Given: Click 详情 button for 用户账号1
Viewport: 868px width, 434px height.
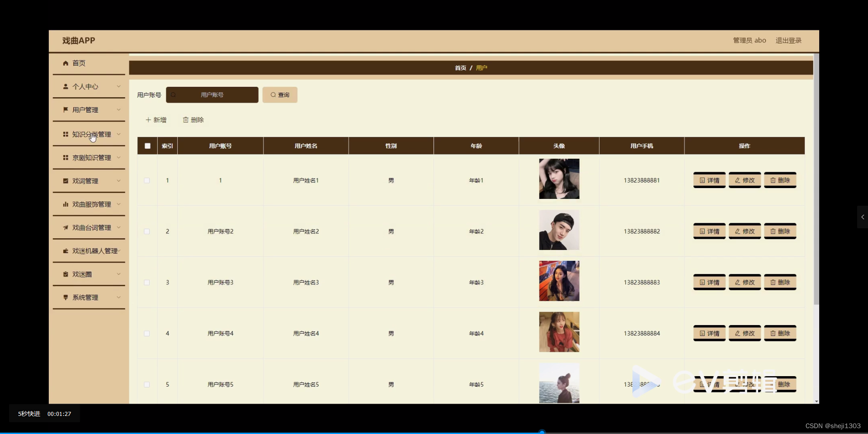Looking at the screenshot, I should tap(709, 179).
